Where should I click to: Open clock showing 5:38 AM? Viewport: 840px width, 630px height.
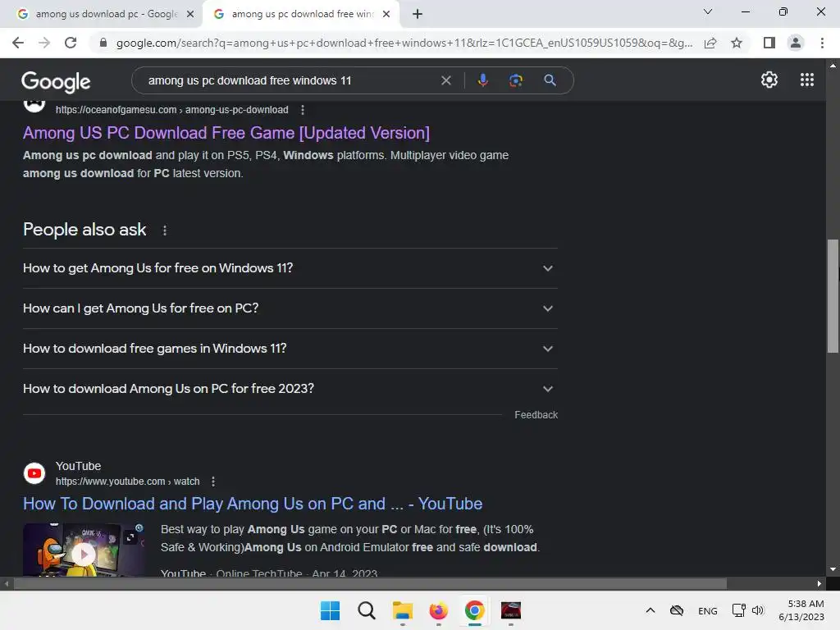coord(801,610)
